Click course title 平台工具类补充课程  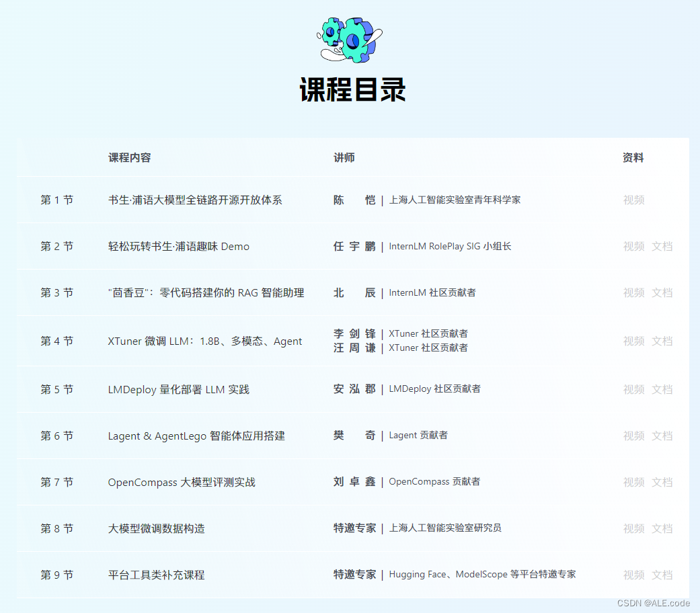point(156,575)
